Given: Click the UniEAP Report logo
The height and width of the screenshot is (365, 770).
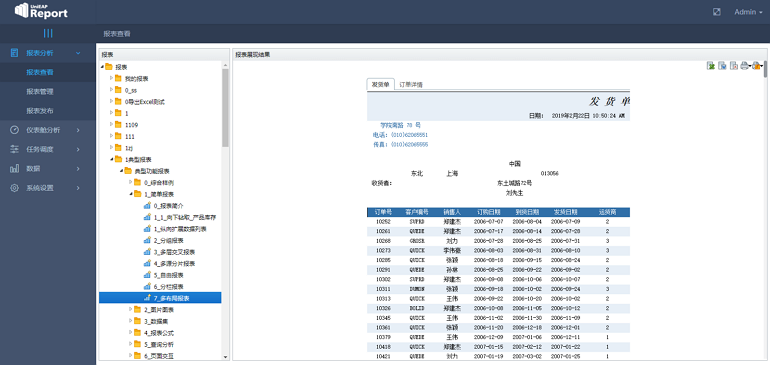Looking at the screenshot, I should [x=42, y=11].
